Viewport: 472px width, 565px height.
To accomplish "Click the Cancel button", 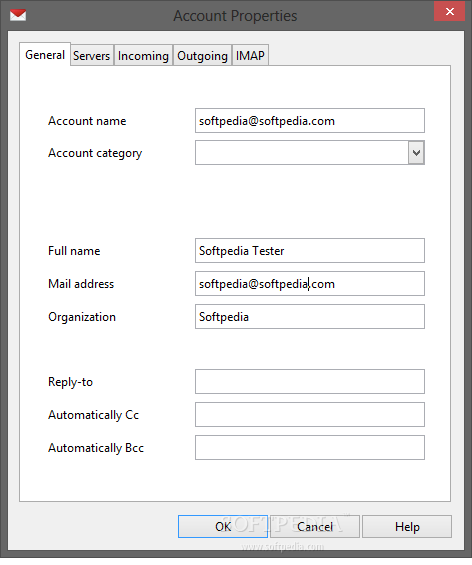I will (x=315, y=527).
